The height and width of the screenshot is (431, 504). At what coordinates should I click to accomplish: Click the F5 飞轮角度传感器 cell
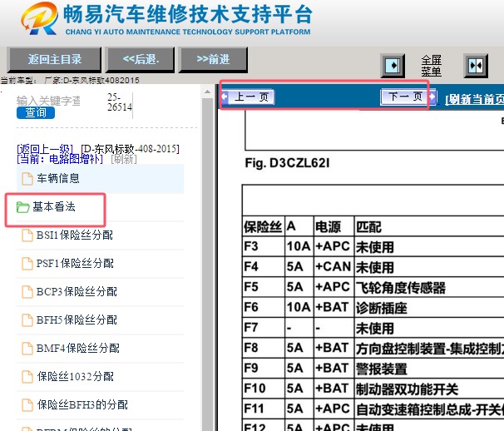click(429, 287)
